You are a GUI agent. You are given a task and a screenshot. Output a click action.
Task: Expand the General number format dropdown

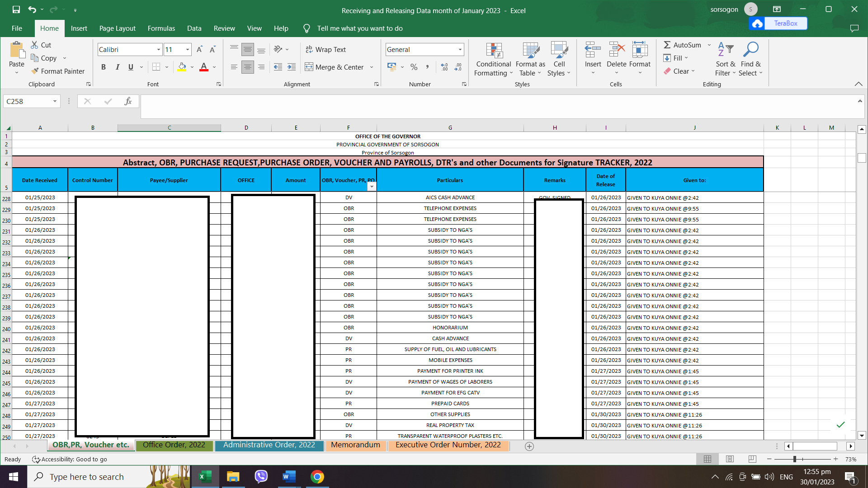point(460,49)
